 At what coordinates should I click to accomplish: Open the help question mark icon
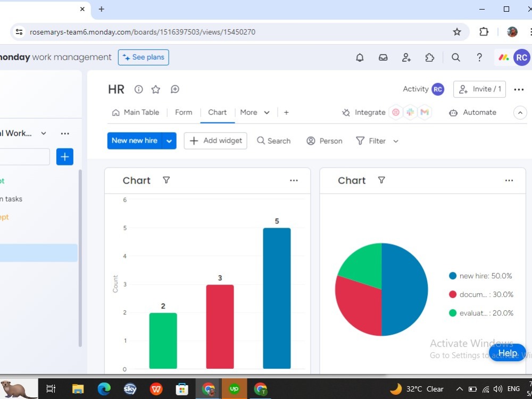[x=479, y=57]
